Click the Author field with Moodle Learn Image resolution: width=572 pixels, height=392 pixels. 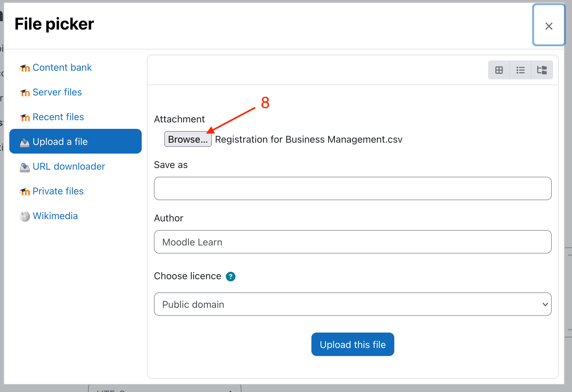point(353,242)
